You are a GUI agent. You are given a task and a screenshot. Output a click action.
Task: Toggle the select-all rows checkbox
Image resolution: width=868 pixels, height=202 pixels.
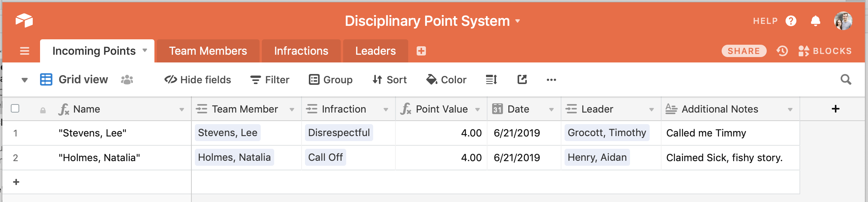15,108
